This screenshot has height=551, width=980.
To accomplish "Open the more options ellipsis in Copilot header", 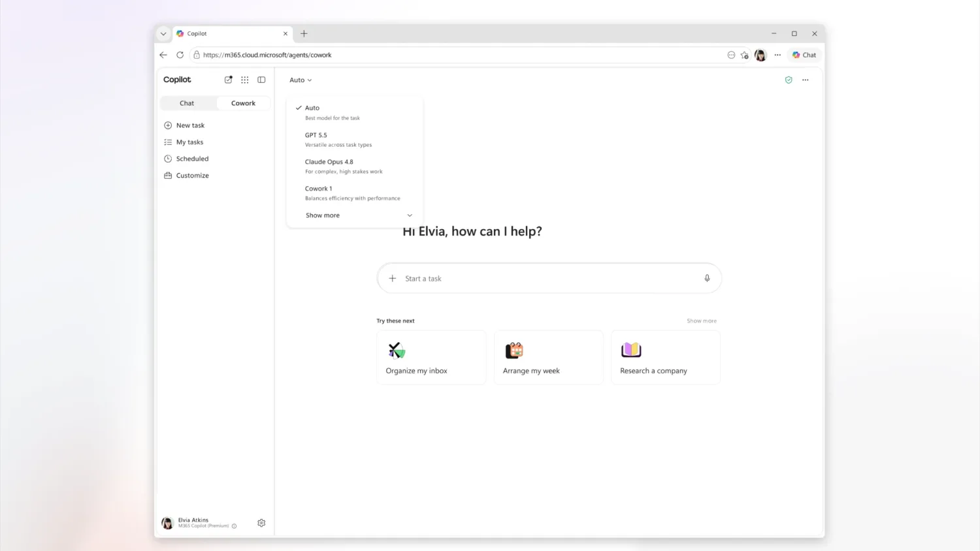I will (x=806, y=80).
